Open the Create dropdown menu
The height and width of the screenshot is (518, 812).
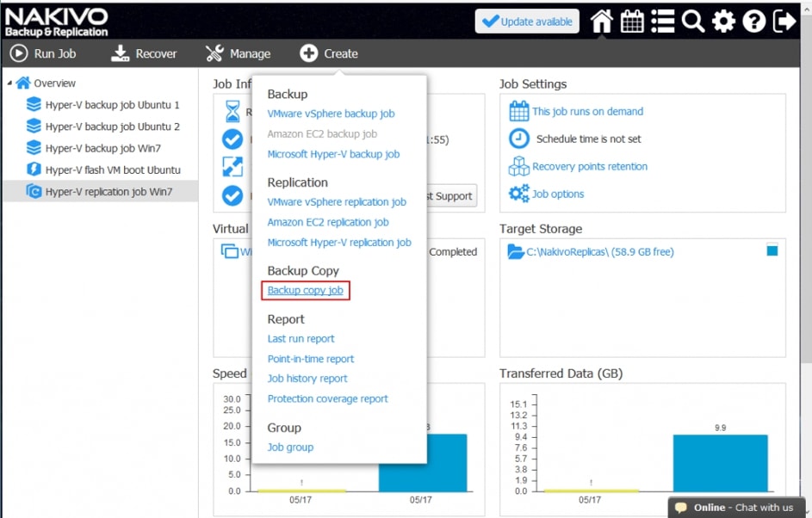point(329,53)
